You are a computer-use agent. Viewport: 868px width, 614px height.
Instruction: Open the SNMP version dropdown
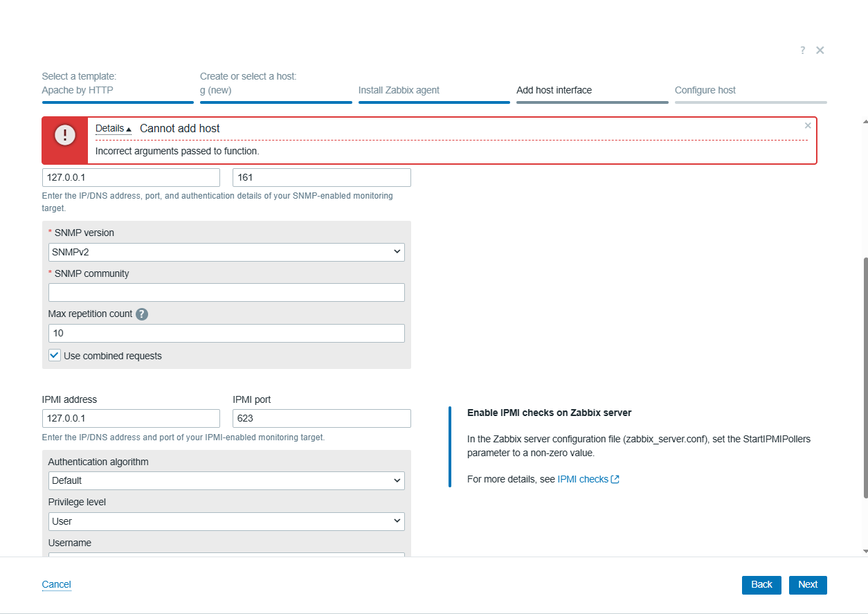[226, 252]
